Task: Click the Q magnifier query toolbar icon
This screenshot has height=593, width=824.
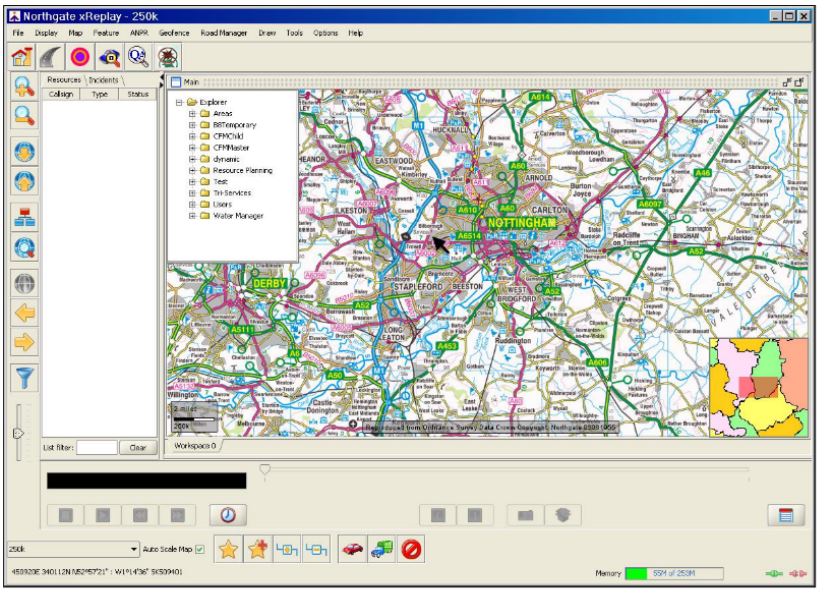Action: [x=138, y=57]
